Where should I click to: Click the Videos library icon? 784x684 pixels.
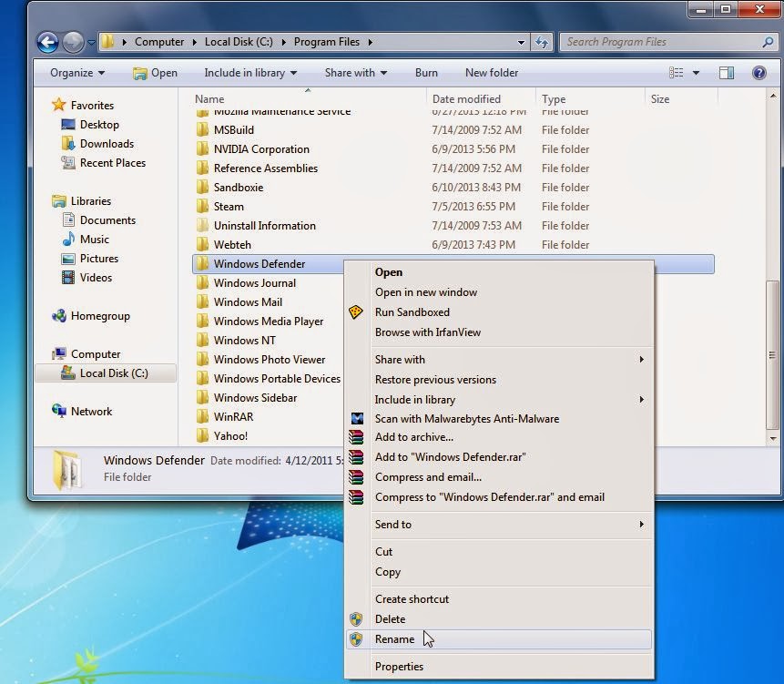(x=68, y=278)
